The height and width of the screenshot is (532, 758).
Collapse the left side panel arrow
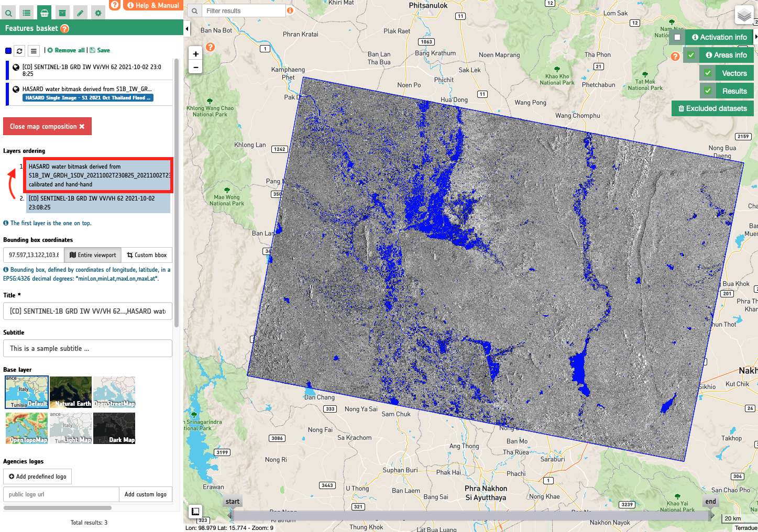click(186, 29)
